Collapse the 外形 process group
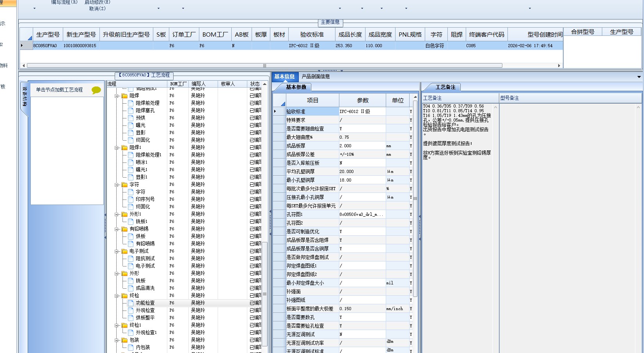 pos(117,274)
